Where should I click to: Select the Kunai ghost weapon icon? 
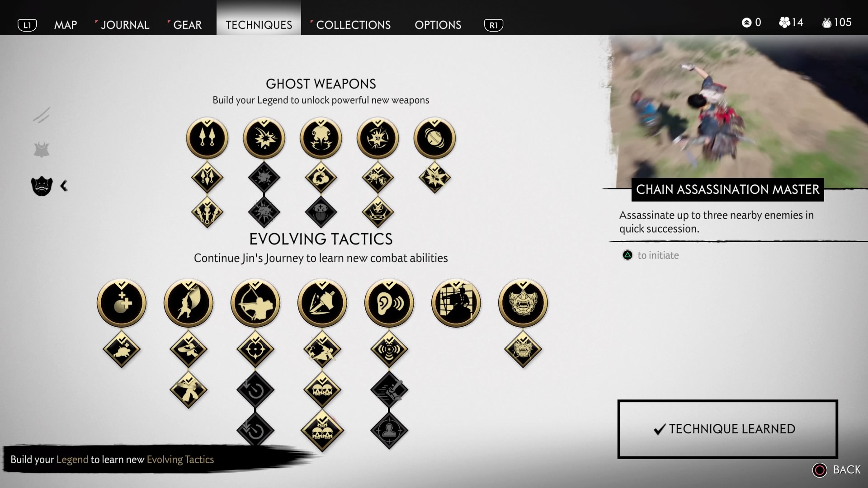coord(207,138)
